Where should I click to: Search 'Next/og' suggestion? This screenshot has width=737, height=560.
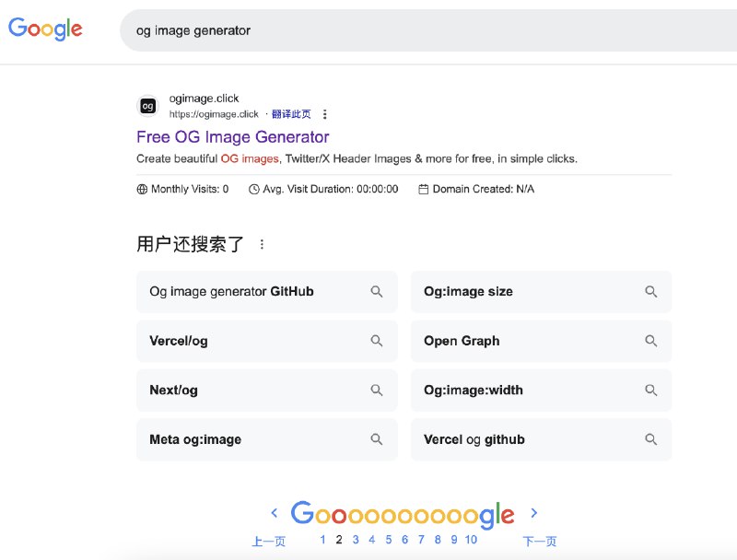tap(267, 391)
